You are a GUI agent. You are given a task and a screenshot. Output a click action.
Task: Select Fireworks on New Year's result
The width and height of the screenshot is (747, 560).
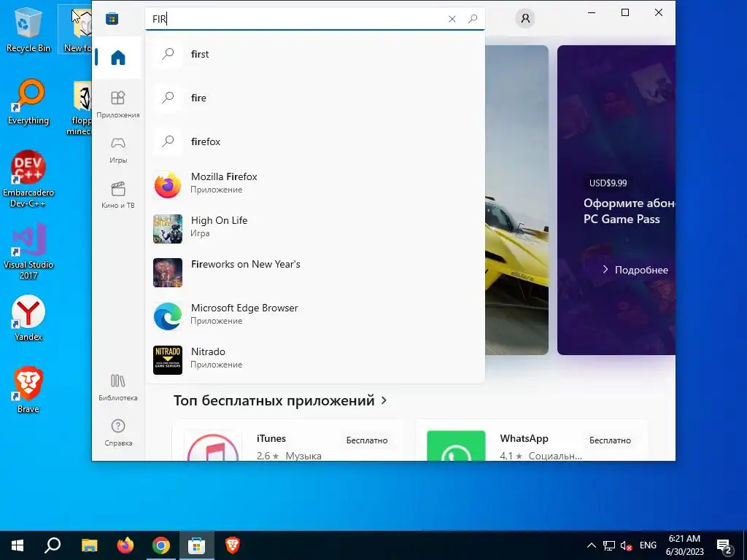pyautogui.click(x=315, y=273)
